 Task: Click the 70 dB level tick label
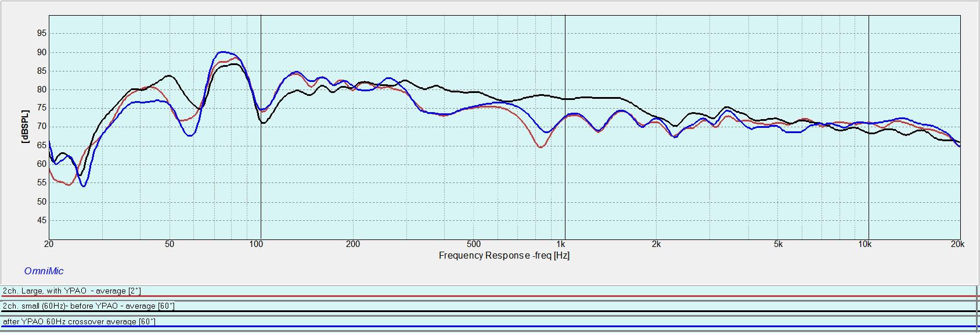(41, 127)
